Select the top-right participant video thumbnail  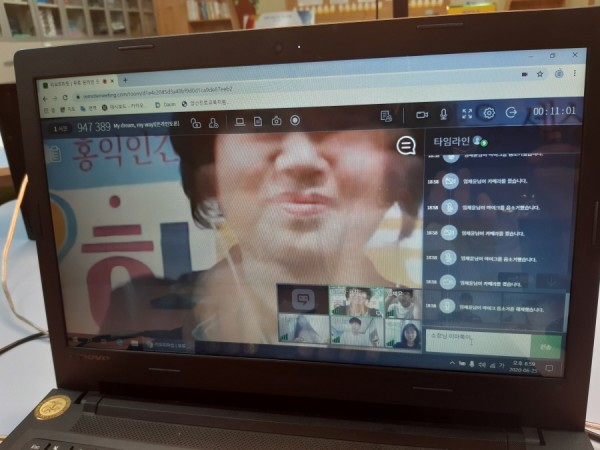[x=403, y=303]
